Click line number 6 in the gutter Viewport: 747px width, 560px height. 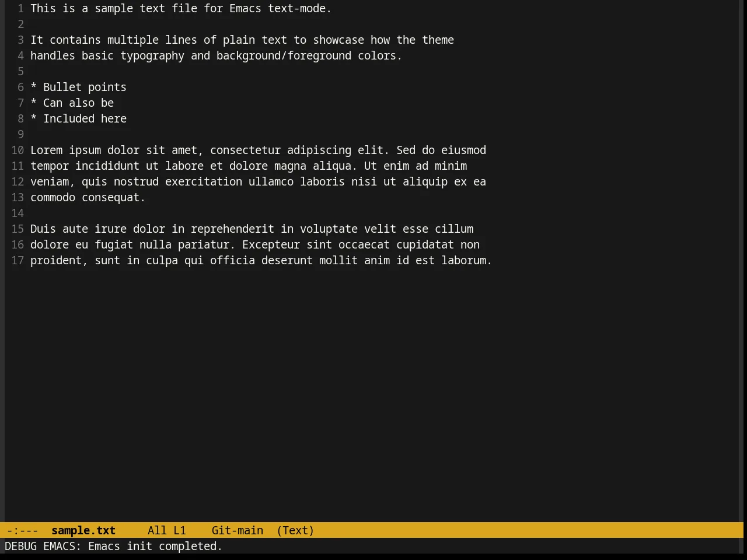click(20, 87)
